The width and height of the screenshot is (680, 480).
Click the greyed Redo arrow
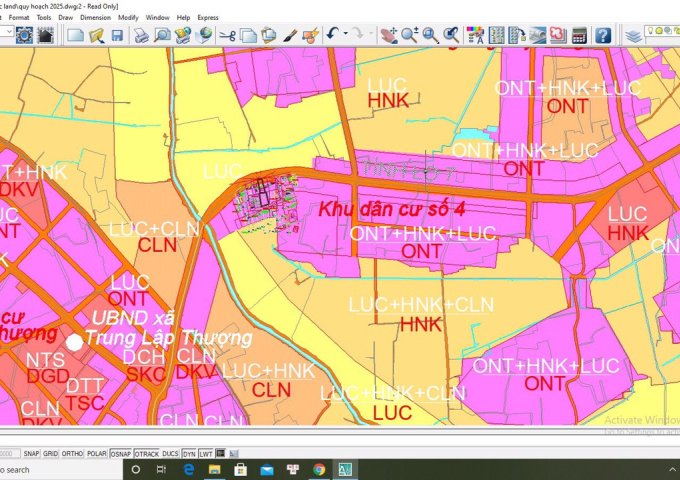358,33
